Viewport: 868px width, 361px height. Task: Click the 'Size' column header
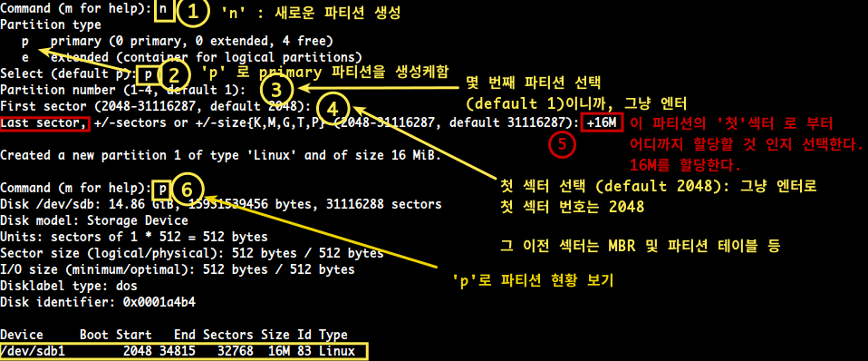[x=275, y=335]
